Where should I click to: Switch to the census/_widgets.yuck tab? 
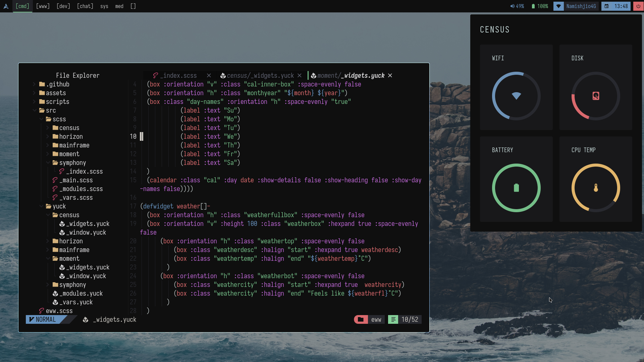260,75
